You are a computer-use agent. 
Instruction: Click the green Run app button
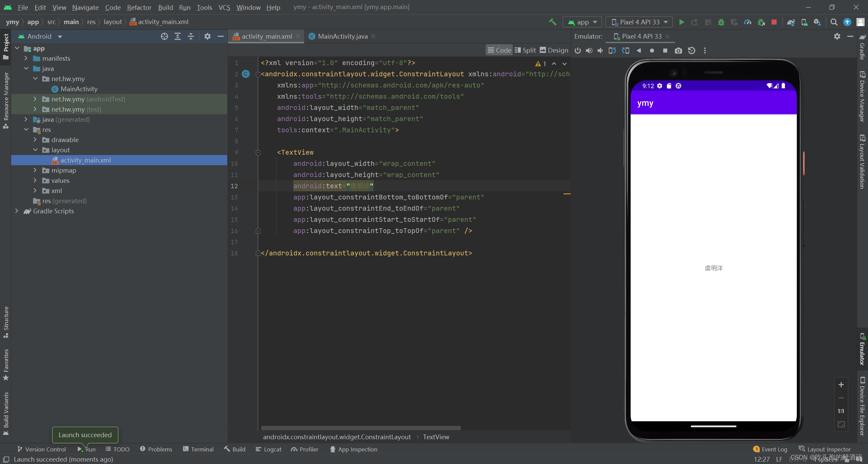pyautogui.click(x=682, y=22)
